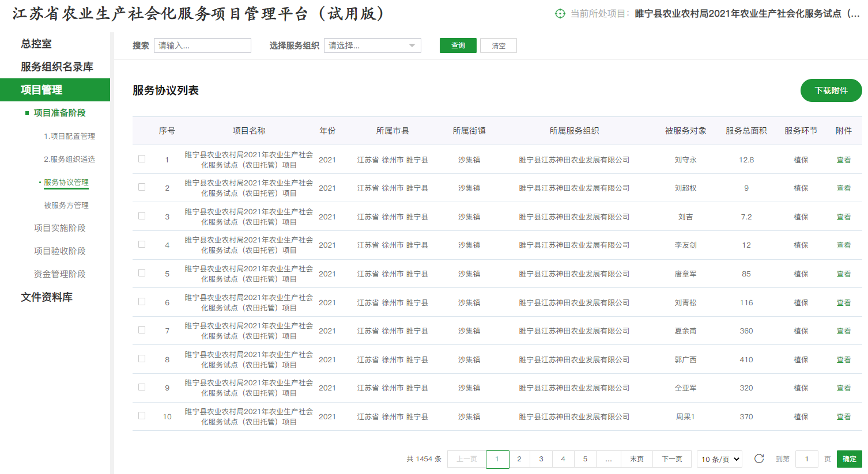
Task: Click the 末页 pagination button
Action: 636,459
